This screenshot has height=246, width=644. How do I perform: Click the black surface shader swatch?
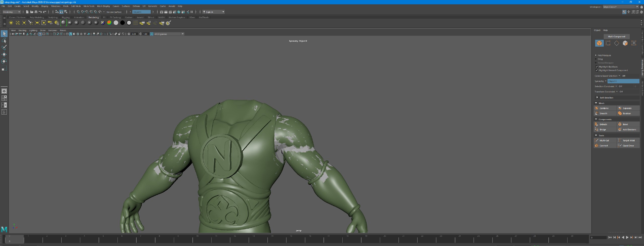pyautogui.click(x=123, y=23)
